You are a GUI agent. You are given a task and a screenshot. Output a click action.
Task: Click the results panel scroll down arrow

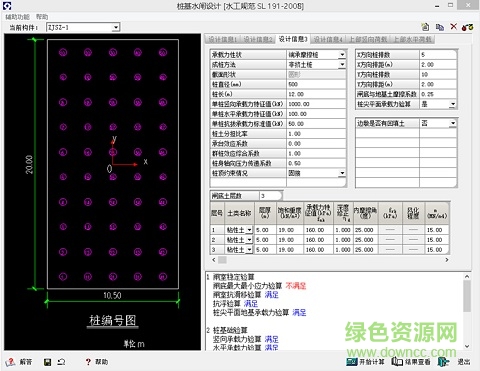click(x=467, y=346)
